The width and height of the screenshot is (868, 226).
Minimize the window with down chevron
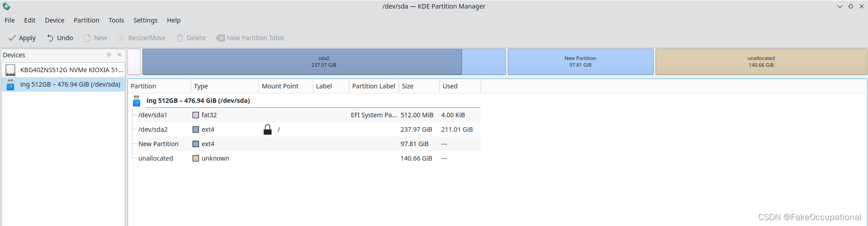(840, 6)
